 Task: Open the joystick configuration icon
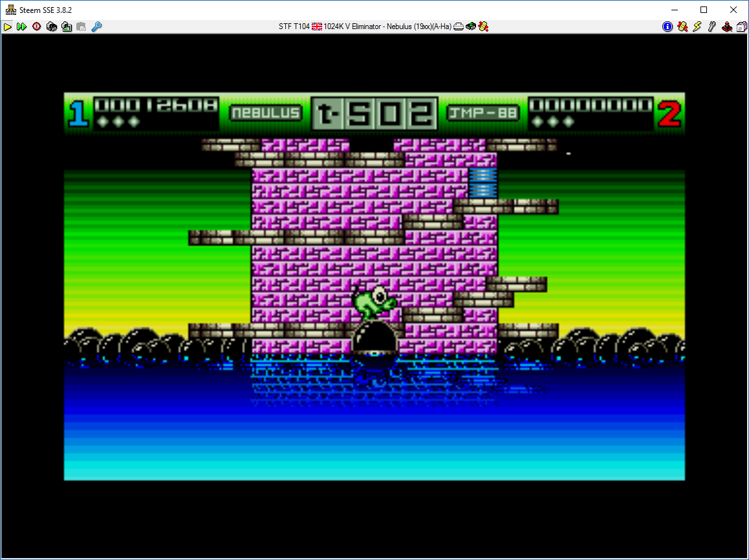tap(727, 27)
